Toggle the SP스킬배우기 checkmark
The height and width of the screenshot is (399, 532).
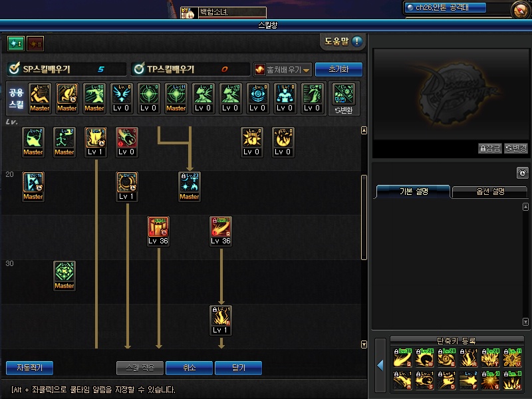click(x=14, y=68)
